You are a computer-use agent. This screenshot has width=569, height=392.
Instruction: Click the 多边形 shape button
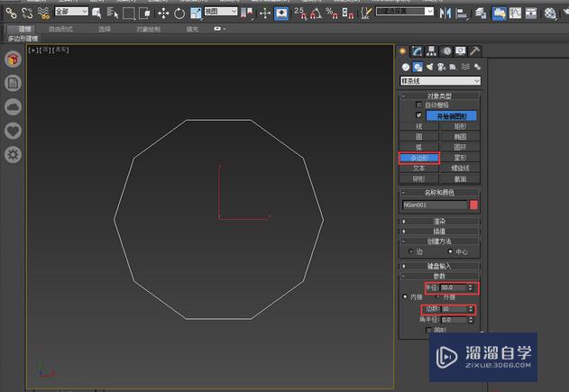click(419, 158)
